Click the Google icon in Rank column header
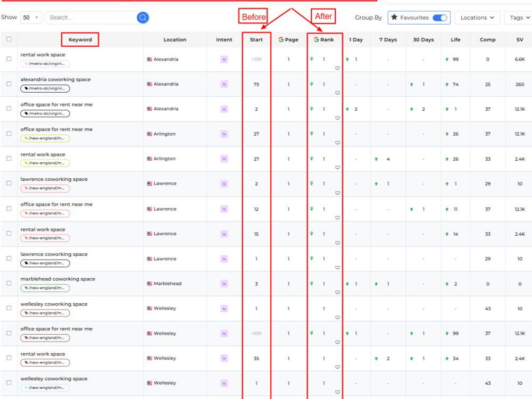Viewport: 532px width, 399px height. (x=316, y=40)
